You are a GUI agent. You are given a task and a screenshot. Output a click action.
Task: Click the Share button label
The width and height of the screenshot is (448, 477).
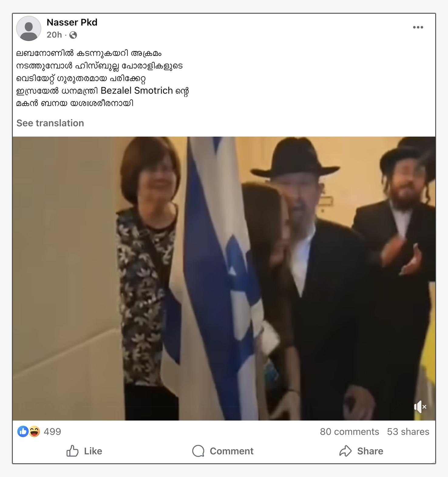click(x=370, y=451)
